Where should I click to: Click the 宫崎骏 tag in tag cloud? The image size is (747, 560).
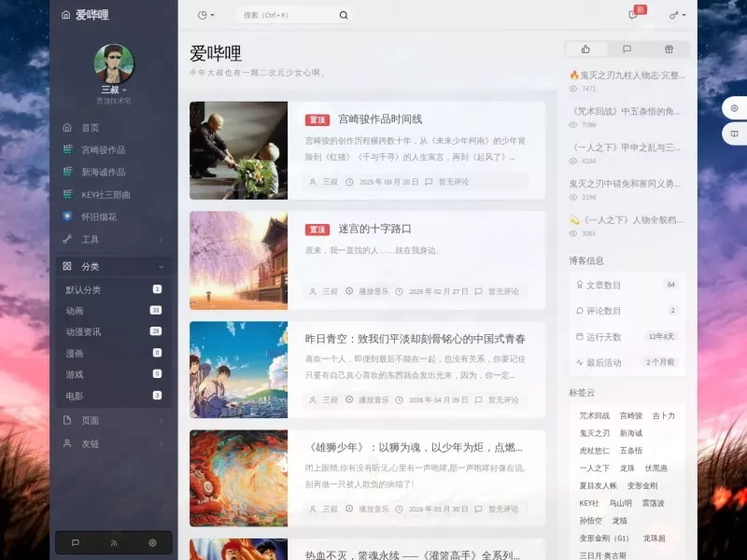point(631,415)
